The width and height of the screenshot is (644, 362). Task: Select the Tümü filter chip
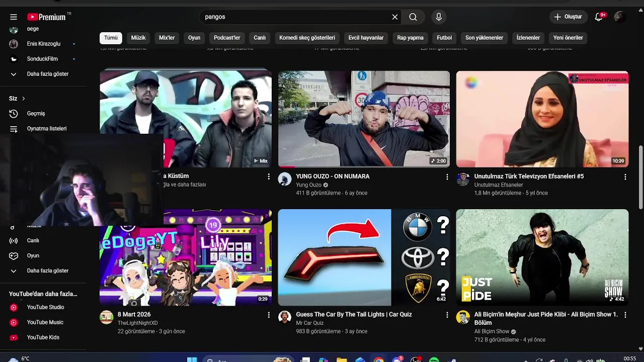[x=111, y=38]
